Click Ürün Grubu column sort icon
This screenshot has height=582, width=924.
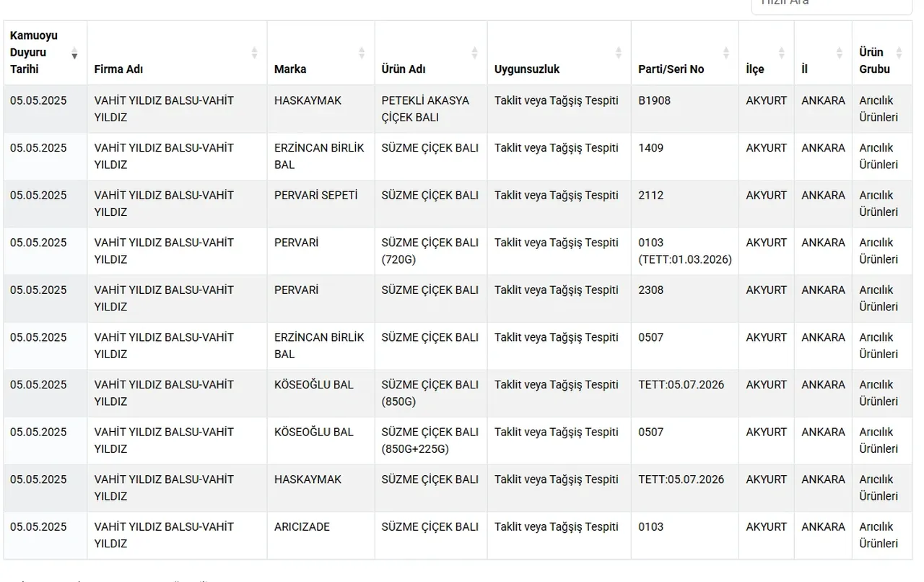click(899, 53)
